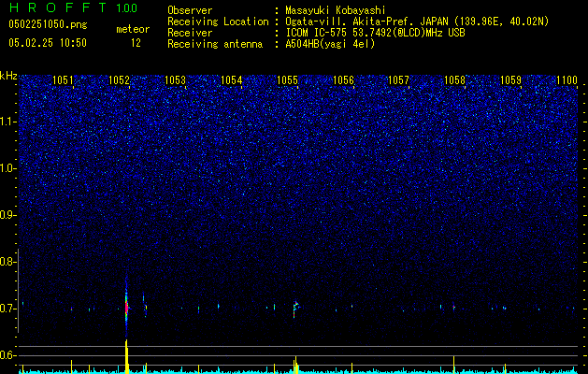Click the date stamp 05.02.25 10:50
This screenshot has width=588, height=374.
[x=48, y=43]
